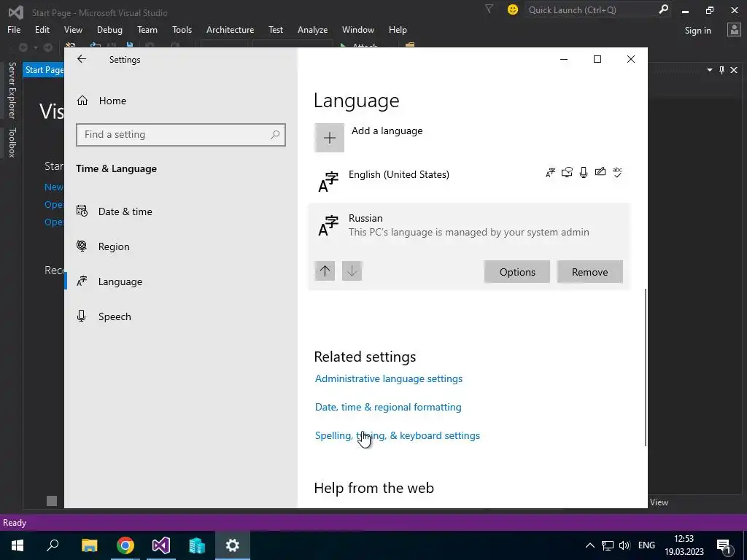Expand the system tray hidden icons chevron

point(589,545)
